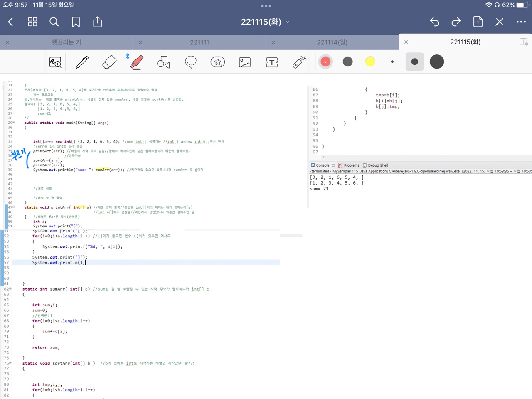Open the share export menu
The image size is (532, 399).
[x=98, y=22]
